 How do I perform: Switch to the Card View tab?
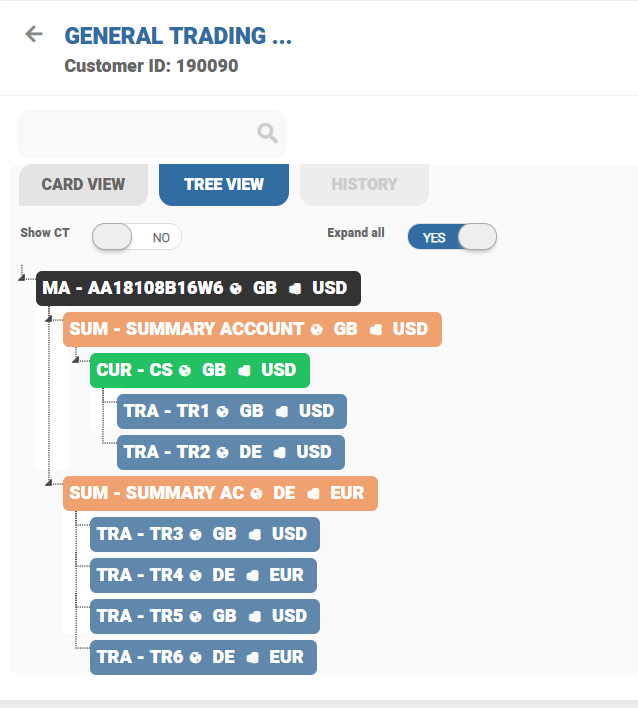click(83, 184)
